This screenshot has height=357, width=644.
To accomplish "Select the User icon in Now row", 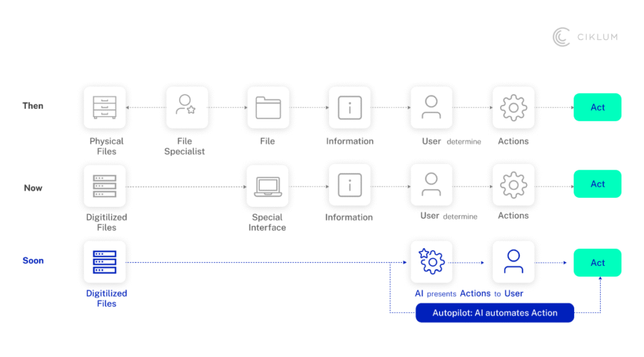I will tap(431, 185).
